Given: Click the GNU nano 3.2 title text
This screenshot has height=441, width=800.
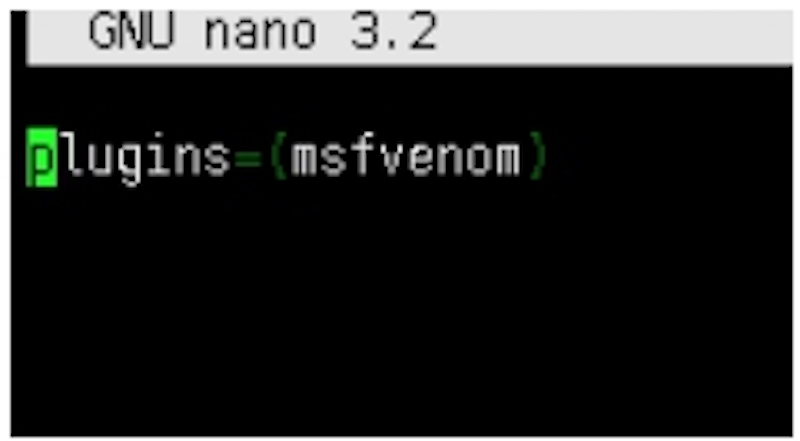Looking at the screenshot, I should tap(263, 32).
